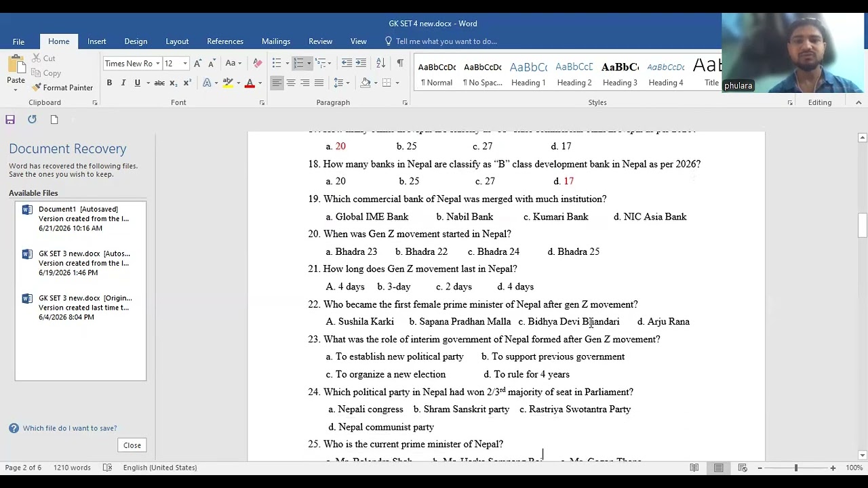Switch to the Mailings tab
The image size is (868, 488).
point(276,41)
